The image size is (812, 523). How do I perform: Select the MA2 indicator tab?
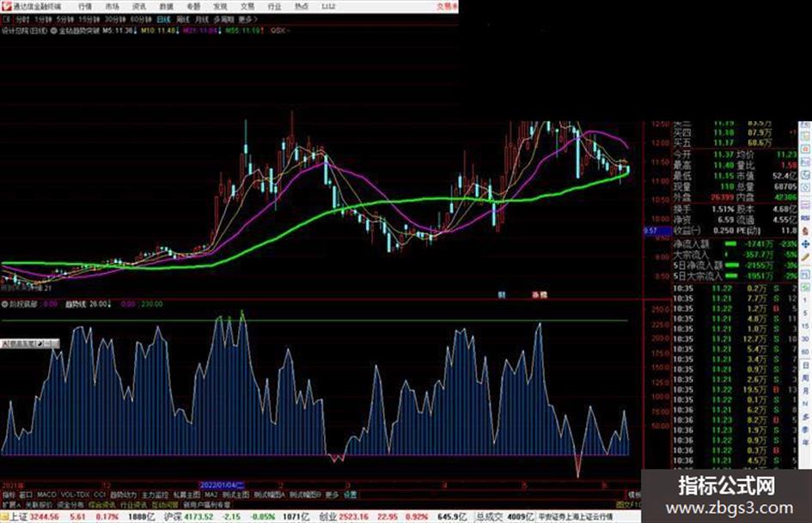[211, 495]
